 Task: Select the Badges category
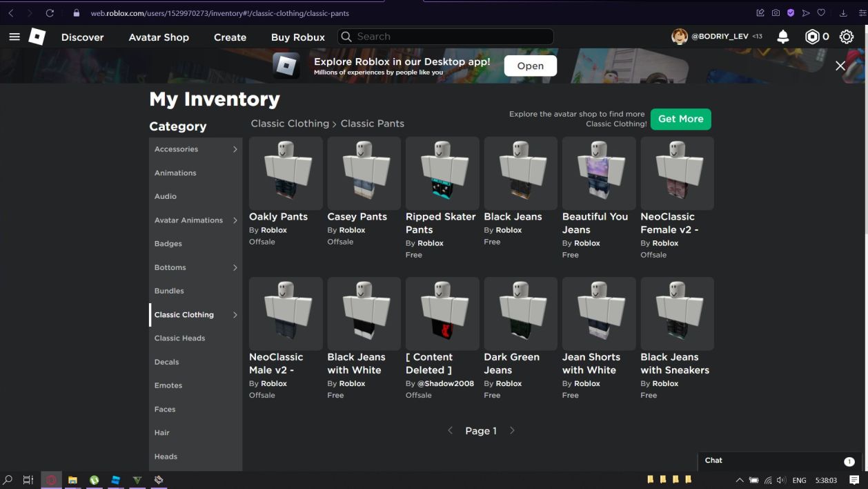(196, 244)
